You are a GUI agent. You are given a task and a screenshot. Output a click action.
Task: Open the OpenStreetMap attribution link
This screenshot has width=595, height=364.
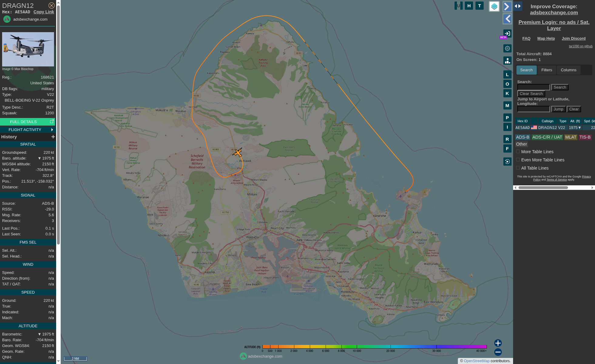coord(477,361)
